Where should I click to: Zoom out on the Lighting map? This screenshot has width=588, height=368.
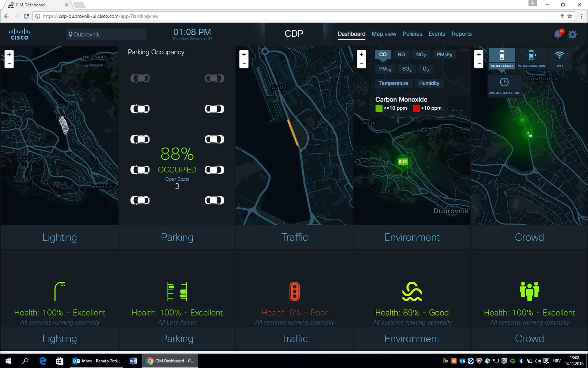9,64
